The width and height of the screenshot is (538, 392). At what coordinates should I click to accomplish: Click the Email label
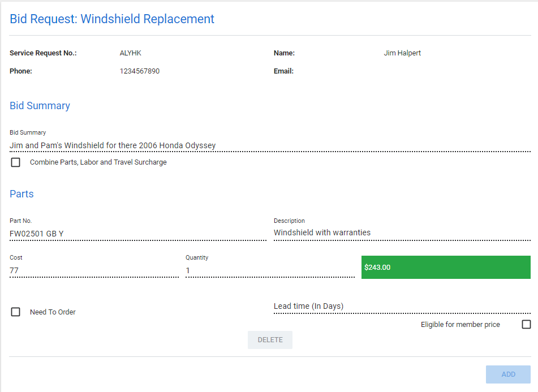pos(284,71)
